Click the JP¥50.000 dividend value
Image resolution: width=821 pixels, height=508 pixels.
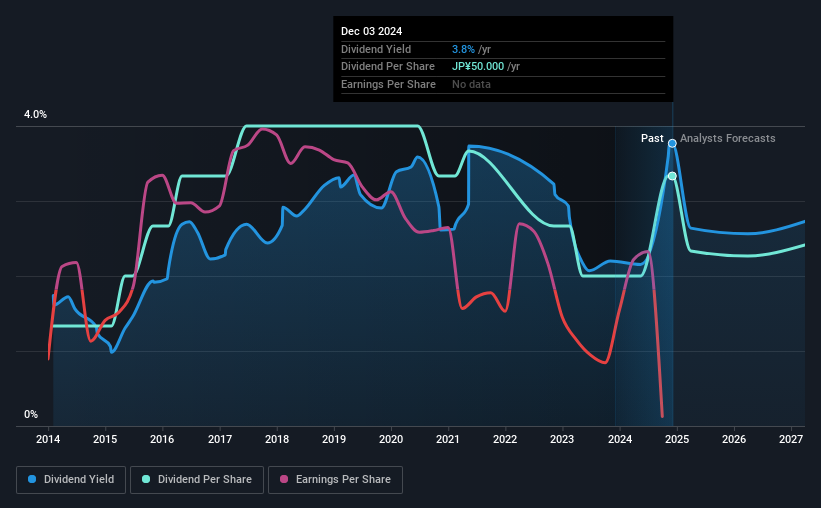(478, 67)
